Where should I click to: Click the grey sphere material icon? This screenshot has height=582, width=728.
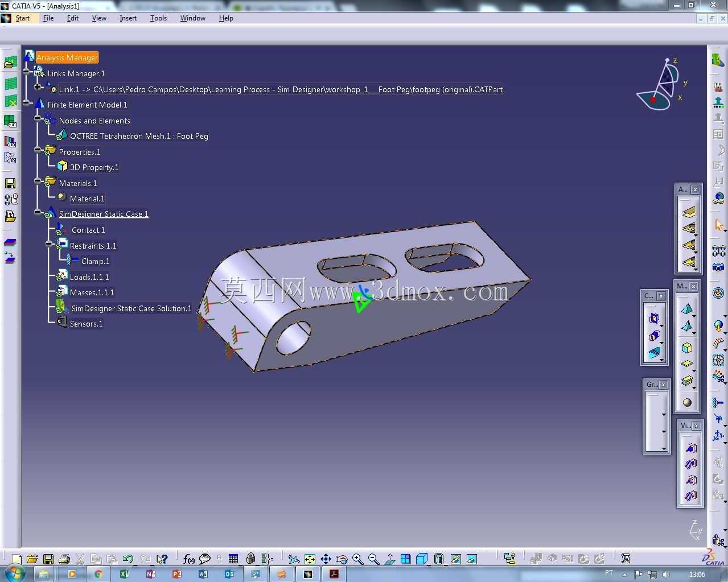[687, 402]
